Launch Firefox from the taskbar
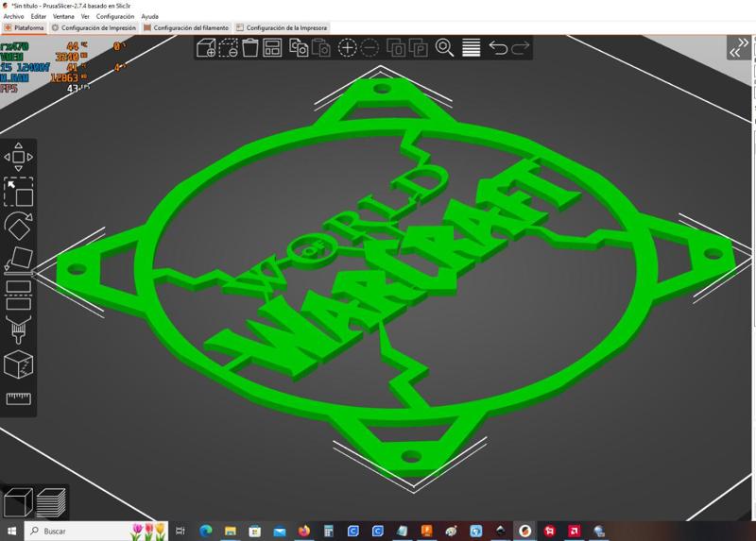This screenshot has height=541, width=756. 303,531
